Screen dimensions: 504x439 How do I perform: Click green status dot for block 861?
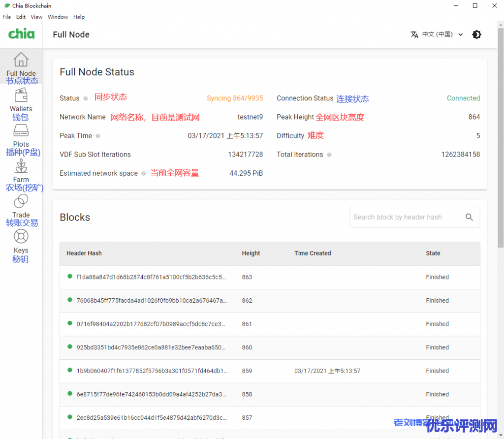click(70, 323)
